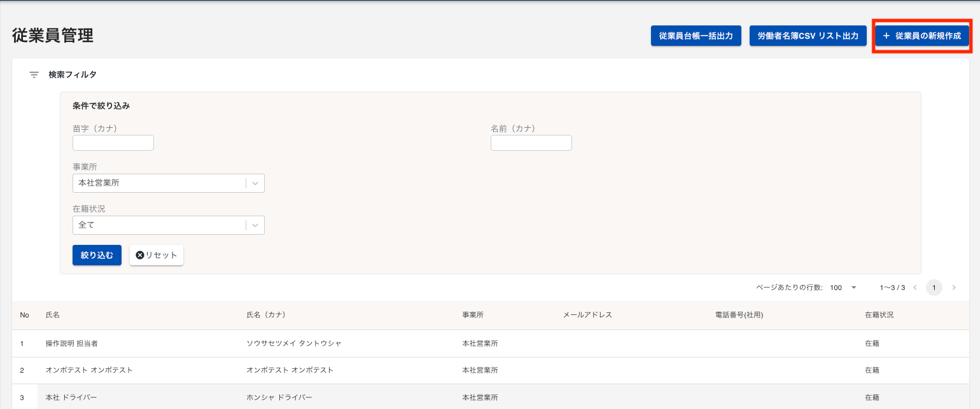Image resolution: width=980 pixels, height=409 pixels.
Task: Select page number 1 in pagination
Action: pyautogui.click(x=934, y=288)
